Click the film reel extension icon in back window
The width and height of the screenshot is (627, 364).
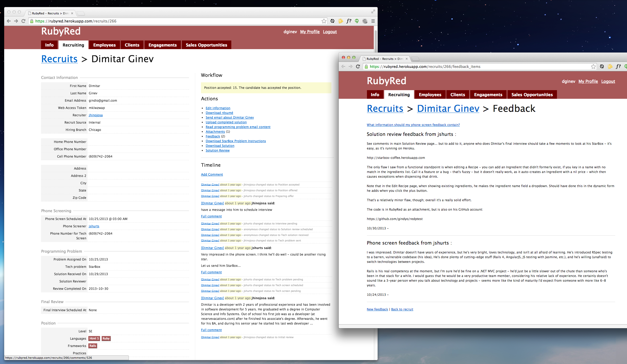tap(365, 21)
